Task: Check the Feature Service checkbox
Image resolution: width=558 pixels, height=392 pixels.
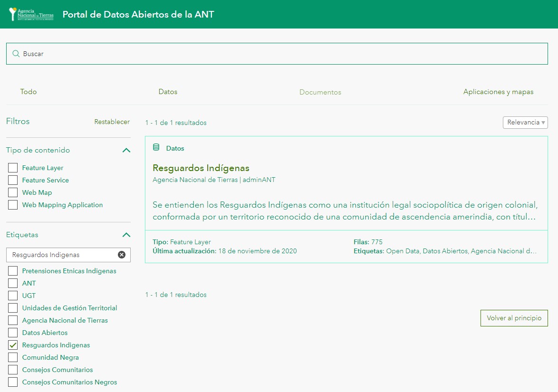Action: click(13, 180)
